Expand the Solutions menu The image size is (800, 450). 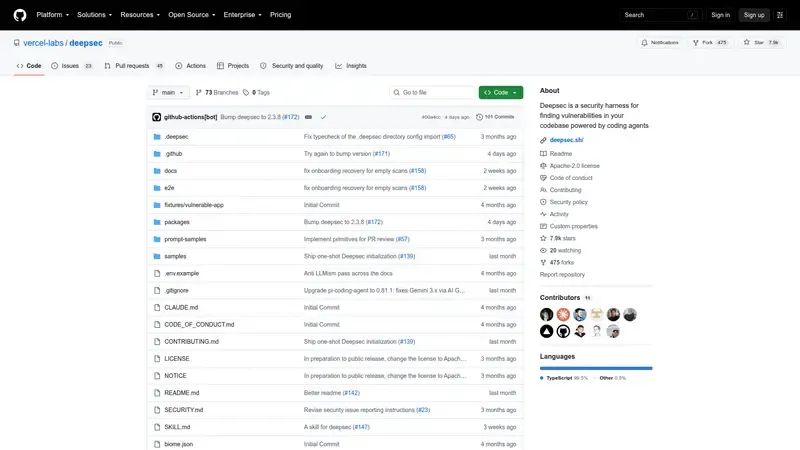(94, 15)
